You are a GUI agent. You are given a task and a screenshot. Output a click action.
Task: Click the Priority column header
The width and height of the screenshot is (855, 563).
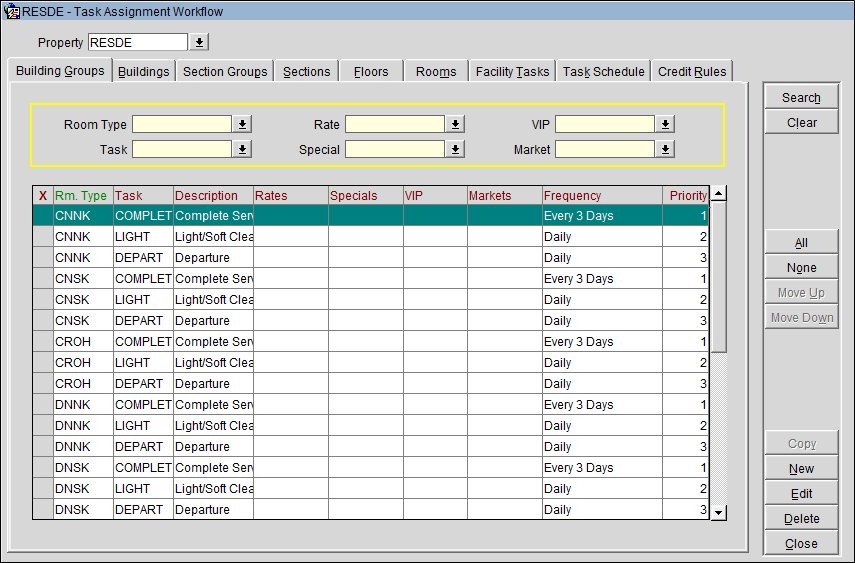tap(686, 195)
